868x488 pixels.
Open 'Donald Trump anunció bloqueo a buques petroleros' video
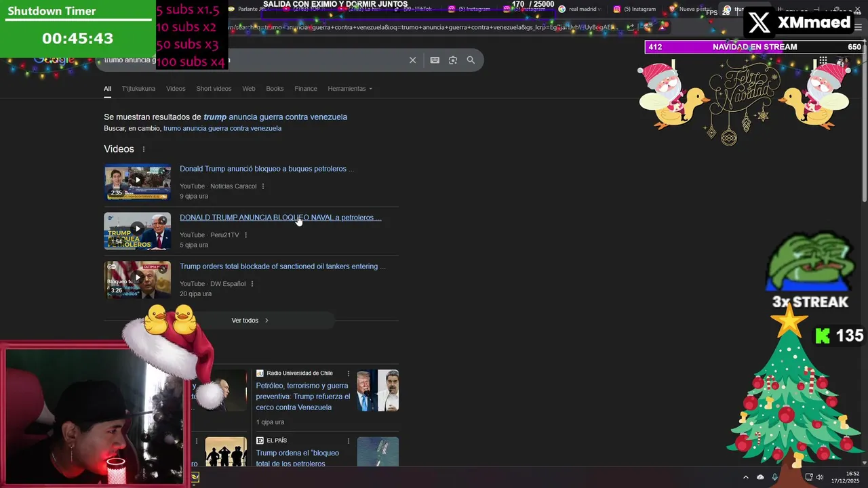[x=267, y=169]
